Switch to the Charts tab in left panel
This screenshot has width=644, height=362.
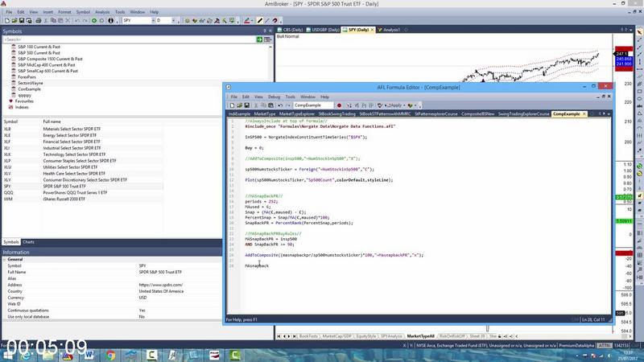pyautogui.click(x=28, y=242)
